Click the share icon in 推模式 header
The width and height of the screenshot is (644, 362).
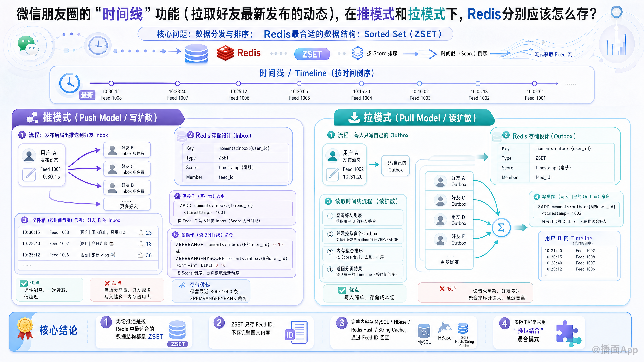(x=32, y=117)
